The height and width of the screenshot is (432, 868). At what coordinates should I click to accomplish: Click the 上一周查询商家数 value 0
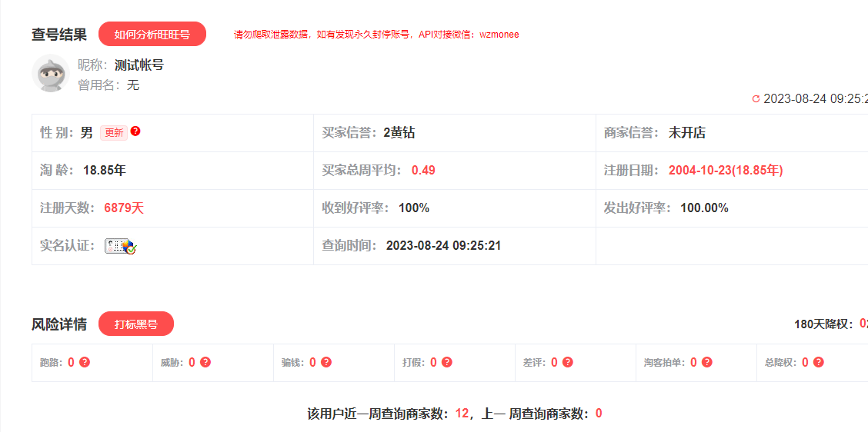(599, 414)
